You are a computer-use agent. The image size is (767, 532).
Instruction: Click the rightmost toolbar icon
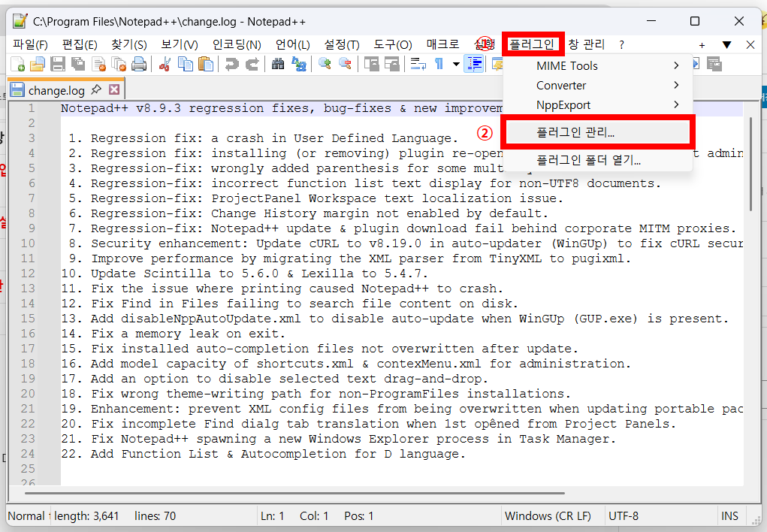[714, 64]
